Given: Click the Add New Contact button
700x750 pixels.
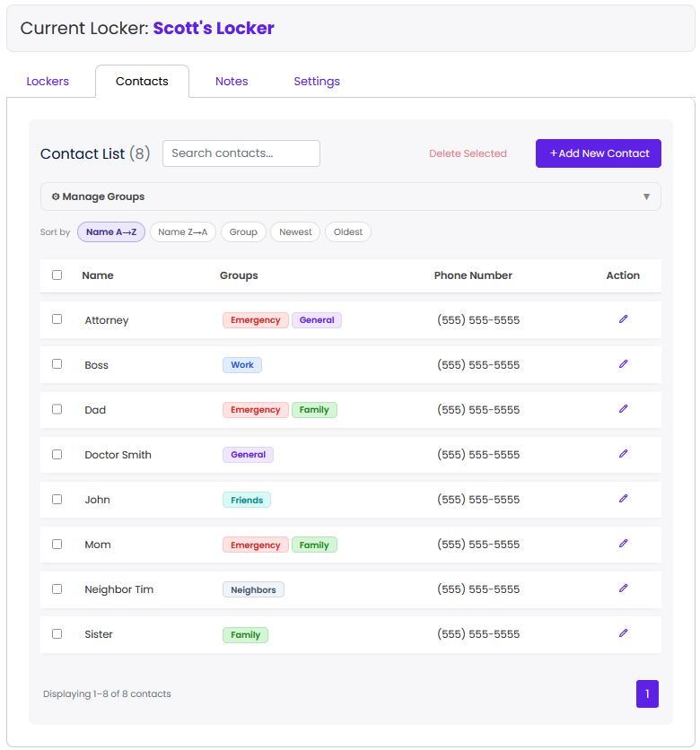Looking at the screenshot, I should pos(599,153).
